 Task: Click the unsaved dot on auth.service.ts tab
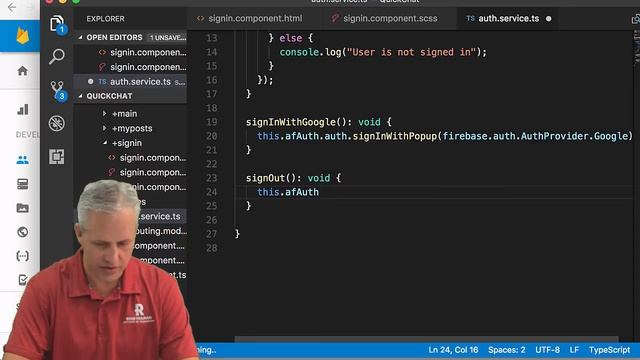coord(549,19)
